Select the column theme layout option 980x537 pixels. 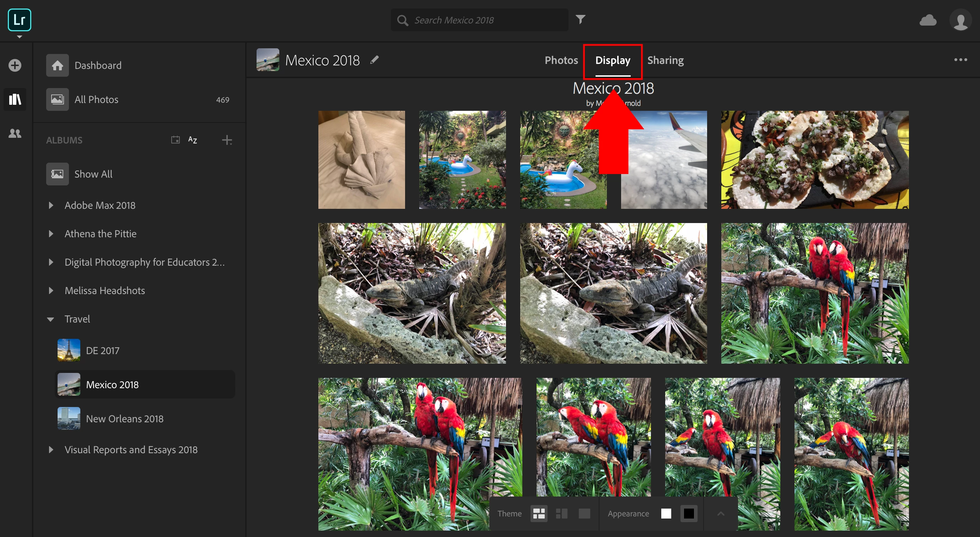(561, 514)
